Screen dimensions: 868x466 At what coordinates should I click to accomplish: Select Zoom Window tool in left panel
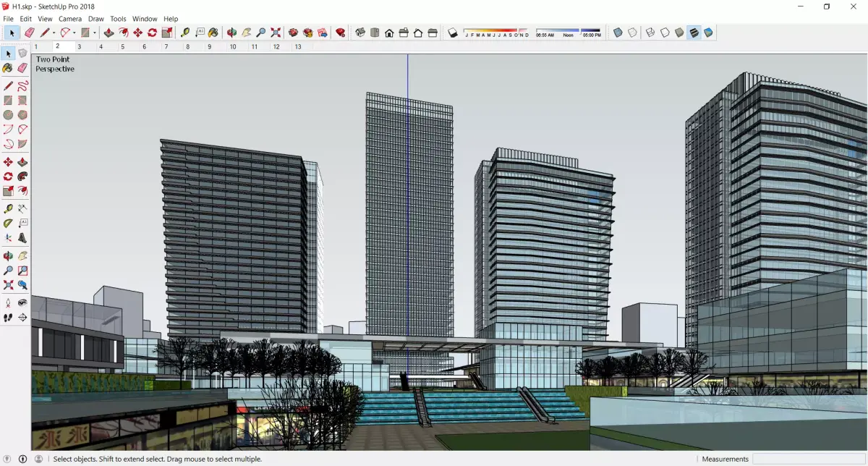(x=22, y=270)
